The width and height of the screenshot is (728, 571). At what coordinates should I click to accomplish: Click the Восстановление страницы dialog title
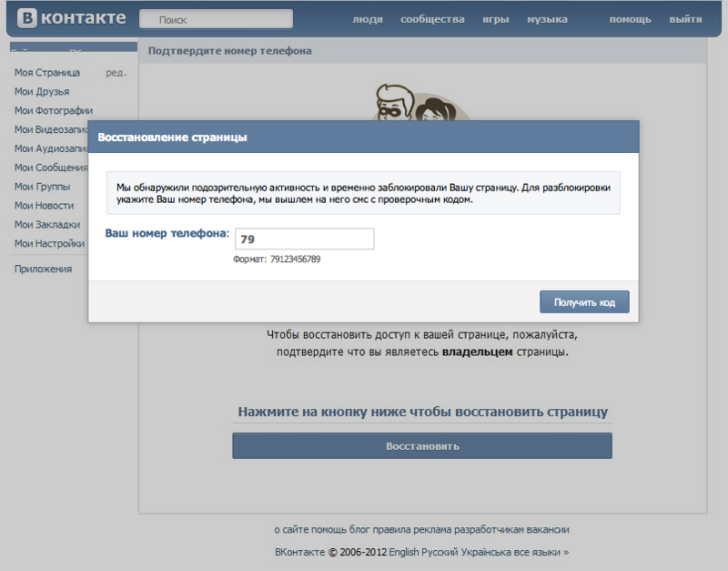[172, 138]
